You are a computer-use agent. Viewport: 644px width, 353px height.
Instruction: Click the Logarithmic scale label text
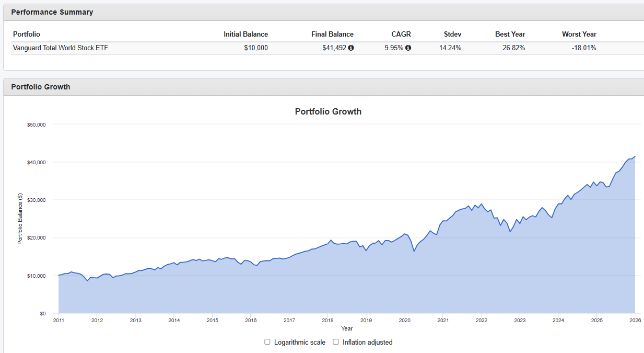300,342
